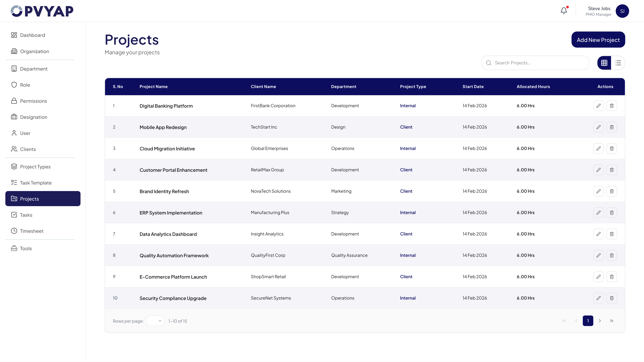Screen dimensions: 644x362
Task: Click the SJ user avatar
Action: (622, 11)
